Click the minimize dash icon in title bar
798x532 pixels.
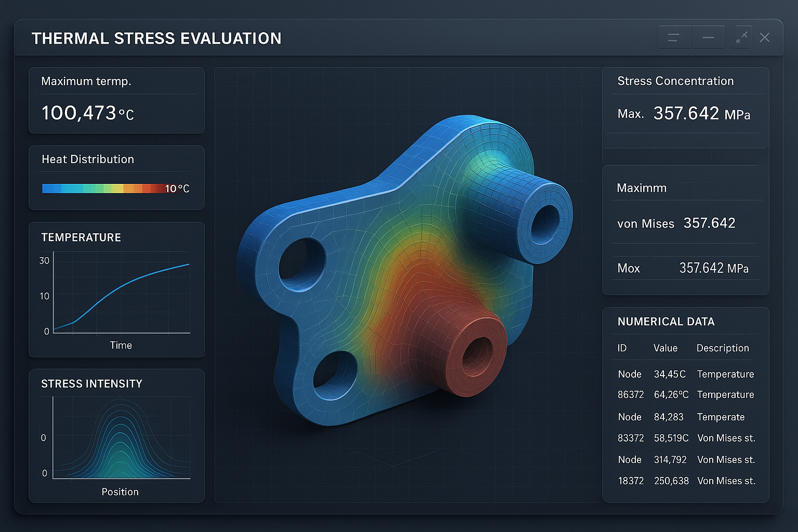pos(708,37)
